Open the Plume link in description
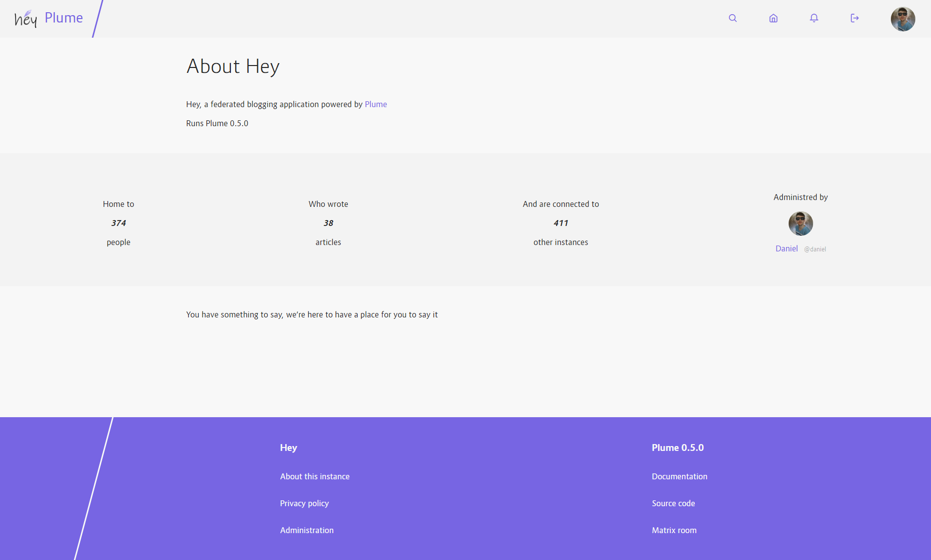The height and width of the screenshot is (560, 931). (x=375, y=104)
